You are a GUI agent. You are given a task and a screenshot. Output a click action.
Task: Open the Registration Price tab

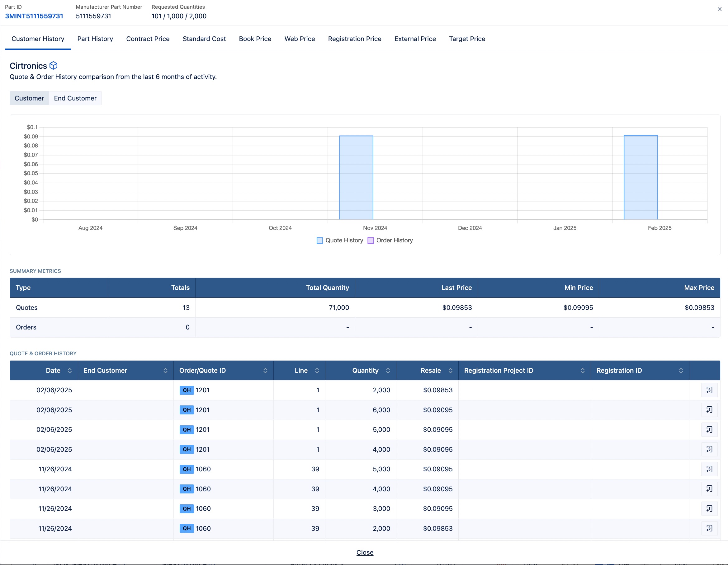(355, 39)
